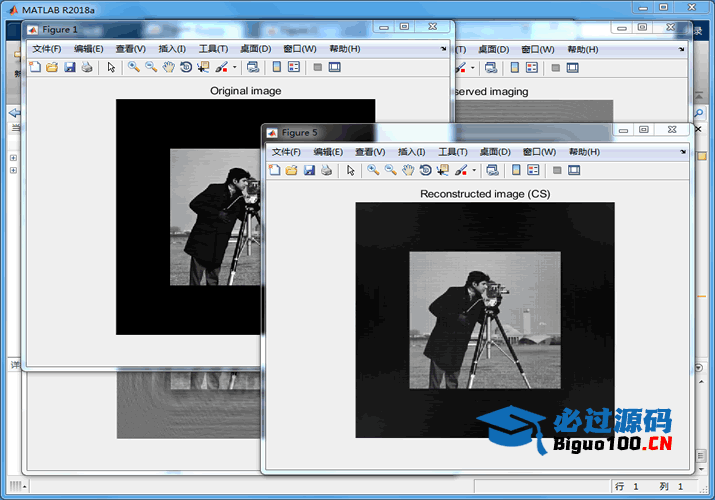Viewport: 715px width, 500px height.
Task: Open Brush color dropdown arrow in Figure 1
Action: click(234, 67)
